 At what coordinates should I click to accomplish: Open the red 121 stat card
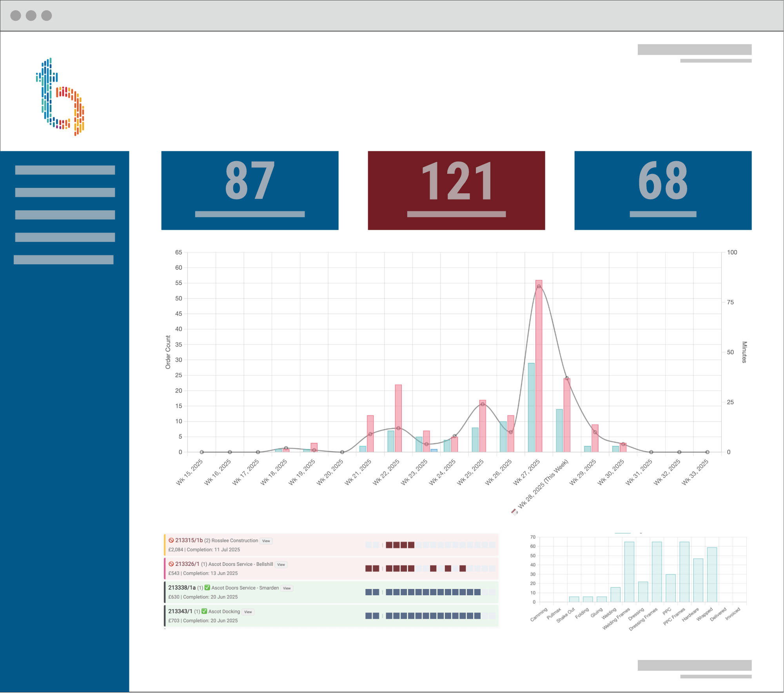(456, 191)
